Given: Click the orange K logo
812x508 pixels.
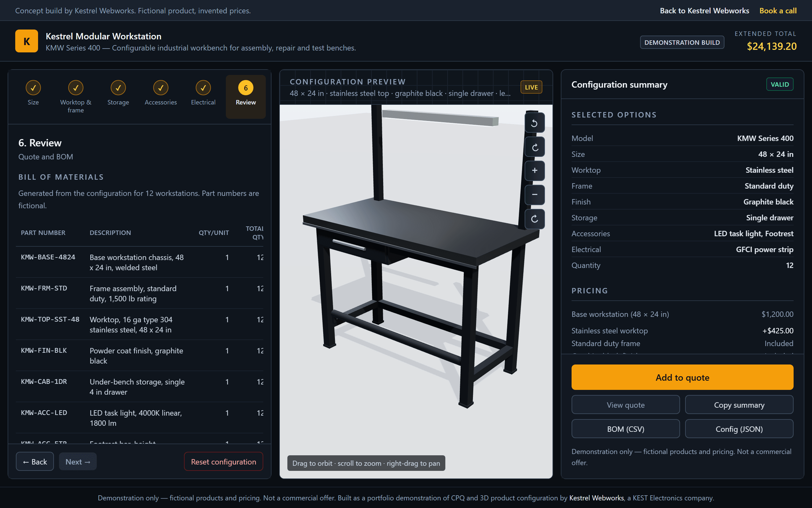Looking at the screenshot, I should 27,41.
